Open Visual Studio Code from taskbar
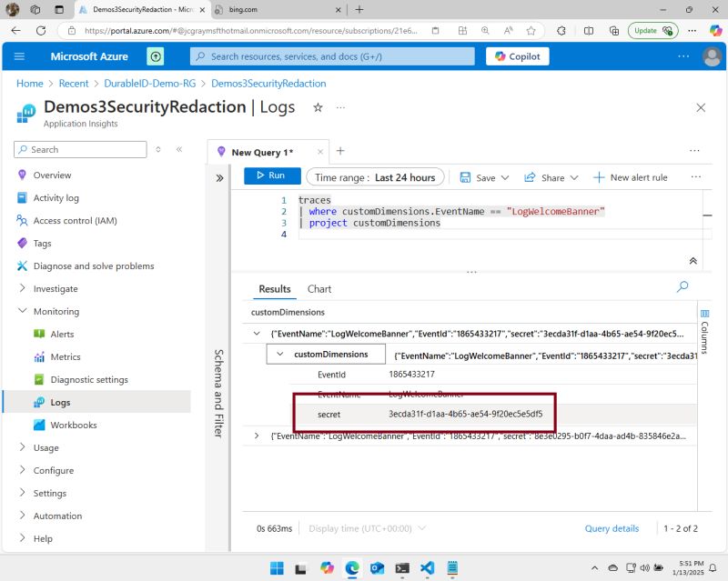This screenshot has width=728, height=581. pyautogui.click(x=427, y=567)
